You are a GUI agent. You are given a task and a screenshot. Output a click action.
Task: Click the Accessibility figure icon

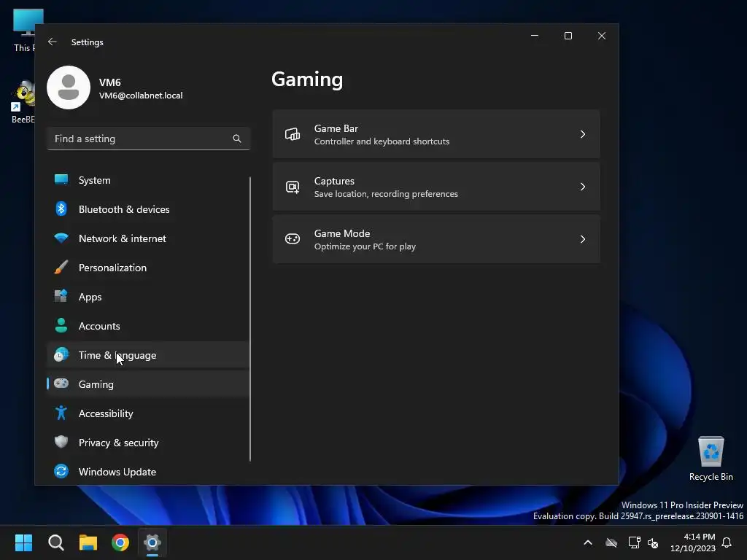[x=61, y=413]
